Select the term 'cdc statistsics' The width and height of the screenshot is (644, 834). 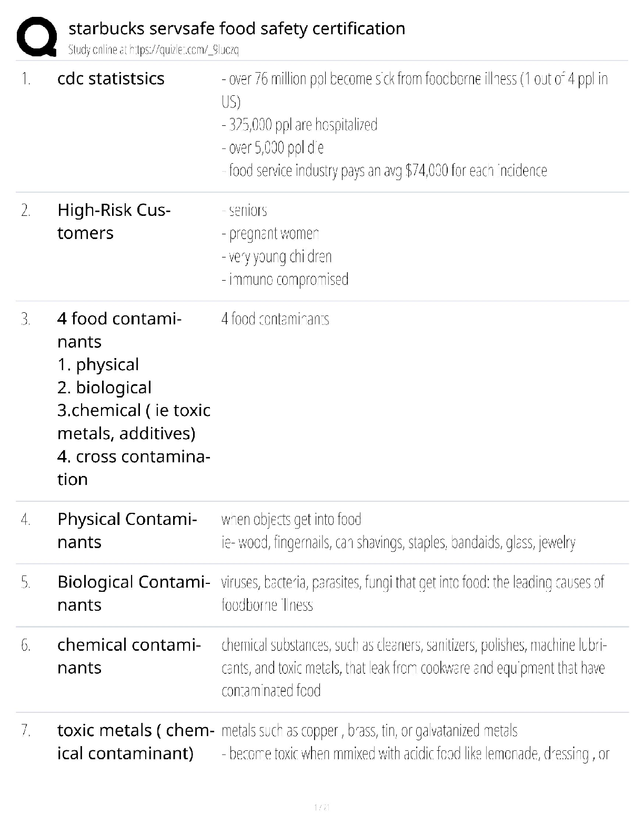[110, 78]
